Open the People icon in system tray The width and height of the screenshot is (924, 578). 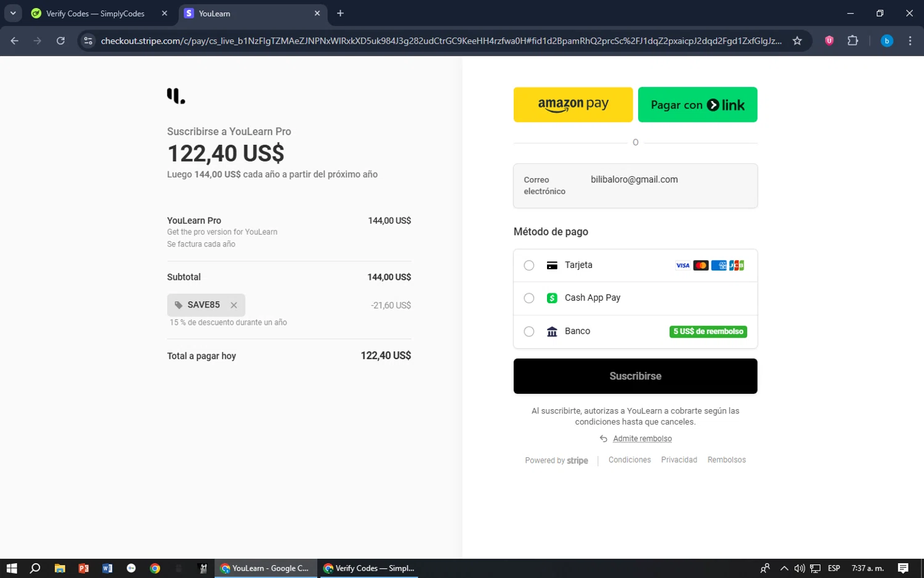765,568
